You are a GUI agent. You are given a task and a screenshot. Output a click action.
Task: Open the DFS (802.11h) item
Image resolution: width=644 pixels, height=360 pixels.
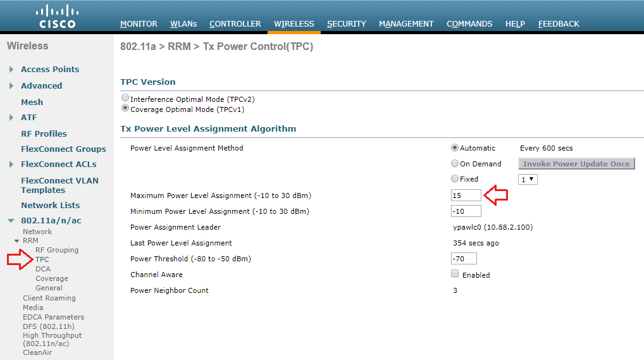click(49, 326)
